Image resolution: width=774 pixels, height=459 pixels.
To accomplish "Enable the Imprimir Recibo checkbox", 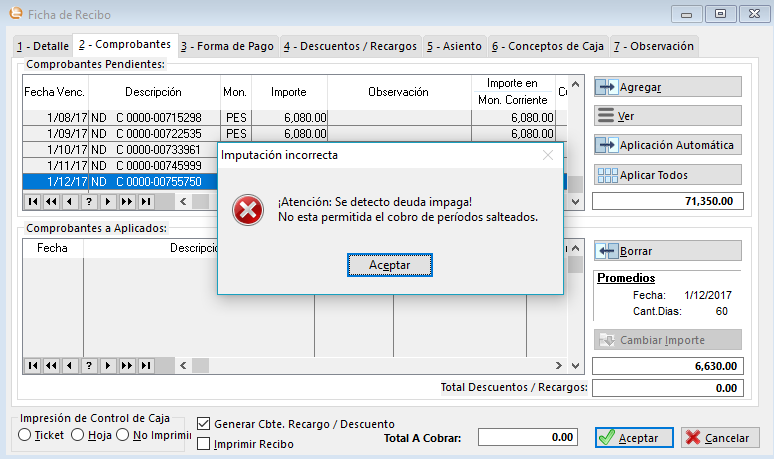I will (x=204, y=443).
